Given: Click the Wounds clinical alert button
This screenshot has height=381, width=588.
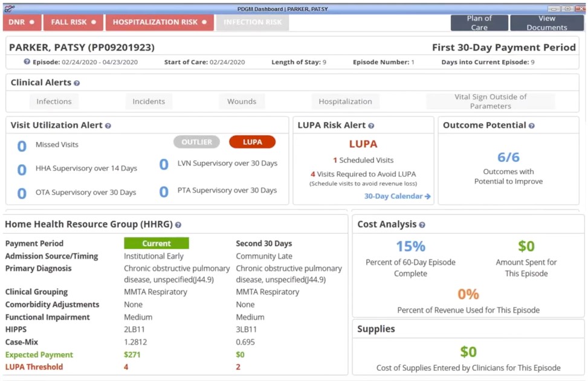Looking at the screenshot, I should tap(242, 101).
